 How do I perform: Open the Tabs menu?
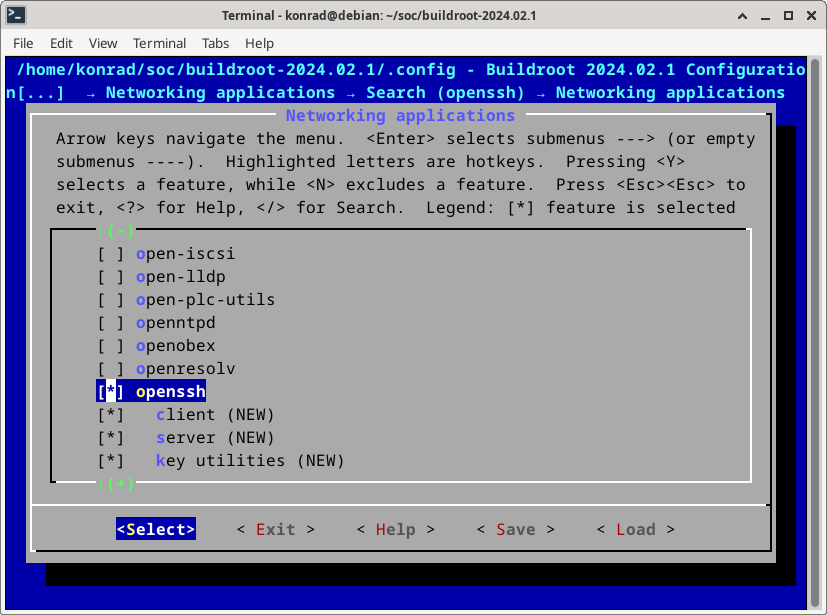(x=215, y=43)
